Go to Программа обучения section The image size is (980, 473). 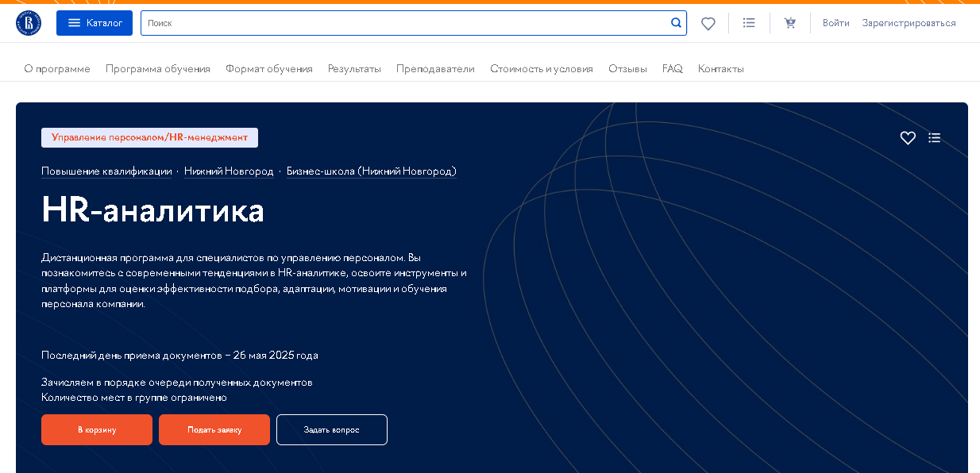click(x=158, y=69)
